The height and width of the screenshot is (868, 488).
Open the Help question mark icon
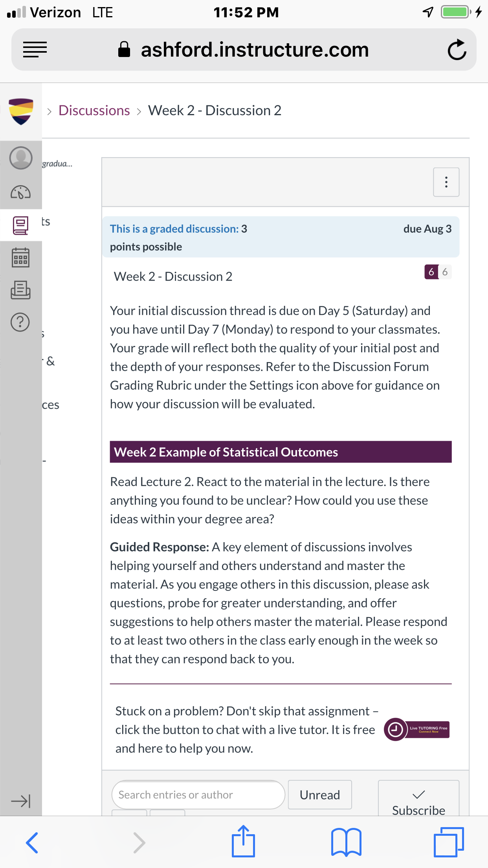(20, 322)
